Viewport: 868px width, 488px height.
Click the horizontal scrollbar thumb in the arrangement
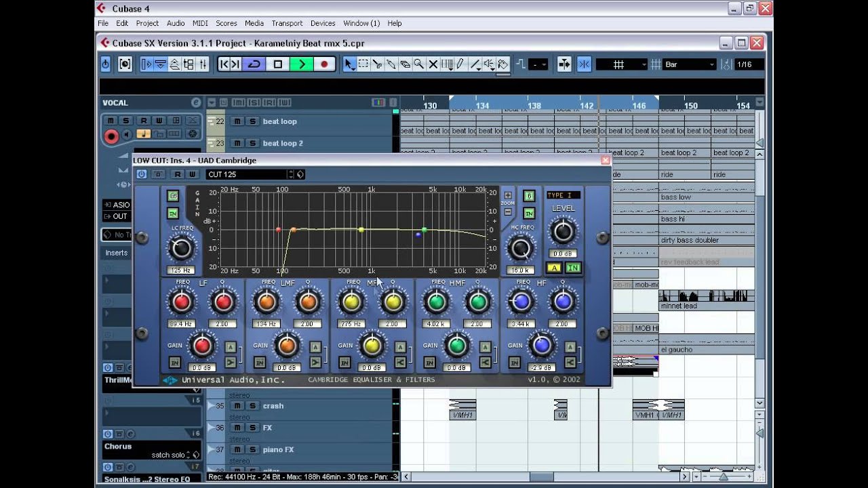541,476
